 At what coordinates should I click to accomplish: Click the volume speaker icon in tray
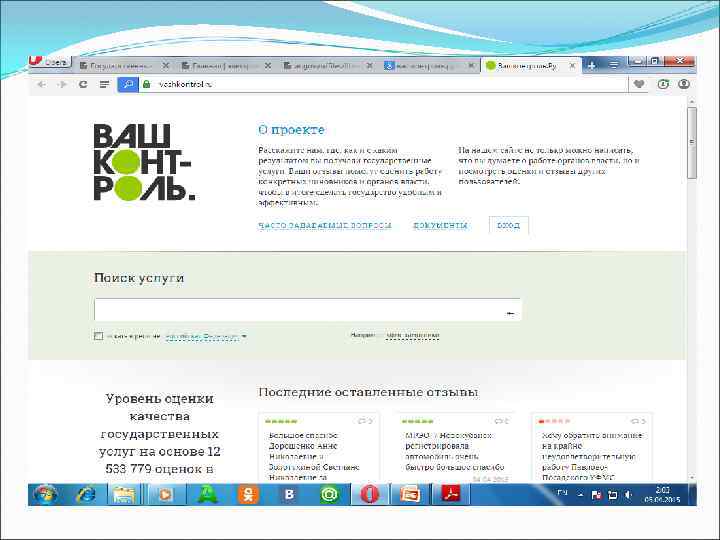coord(628,495)
